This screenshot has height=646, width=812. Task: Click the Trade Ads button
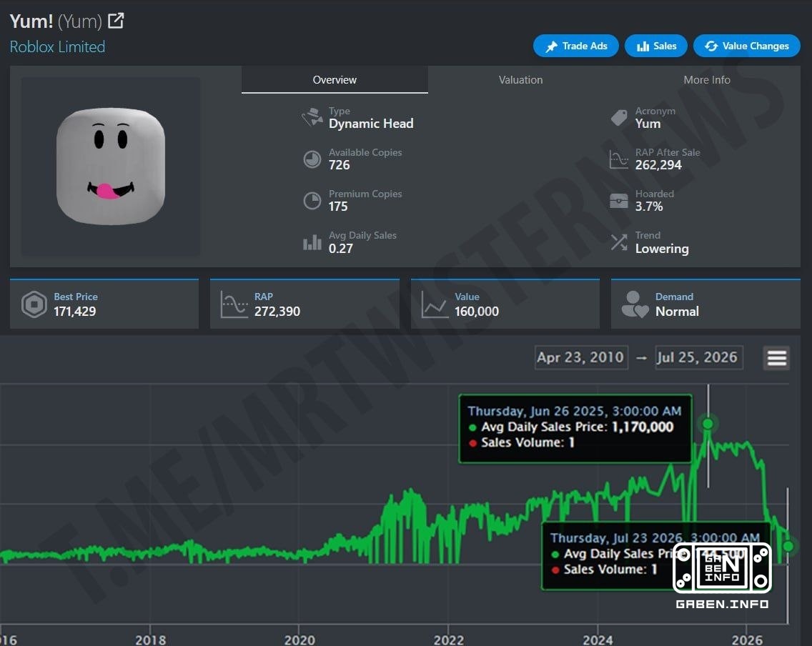click(x=576, y=46)
